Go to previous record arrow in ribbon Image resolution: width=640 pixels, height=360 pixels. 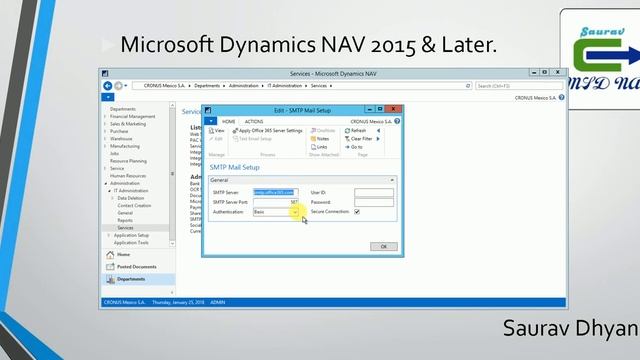tap(378, 131)
